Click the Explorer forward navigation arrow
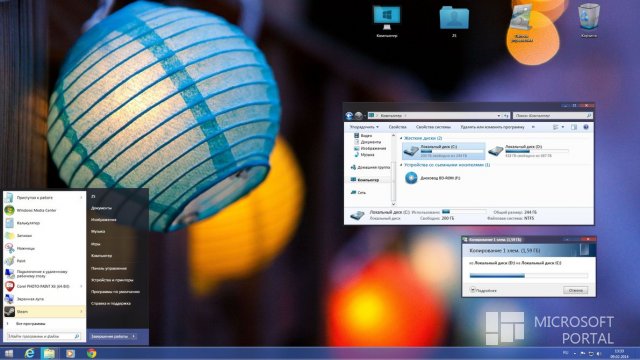The height and width of the screenshot is (360, 640). [358, 116]
